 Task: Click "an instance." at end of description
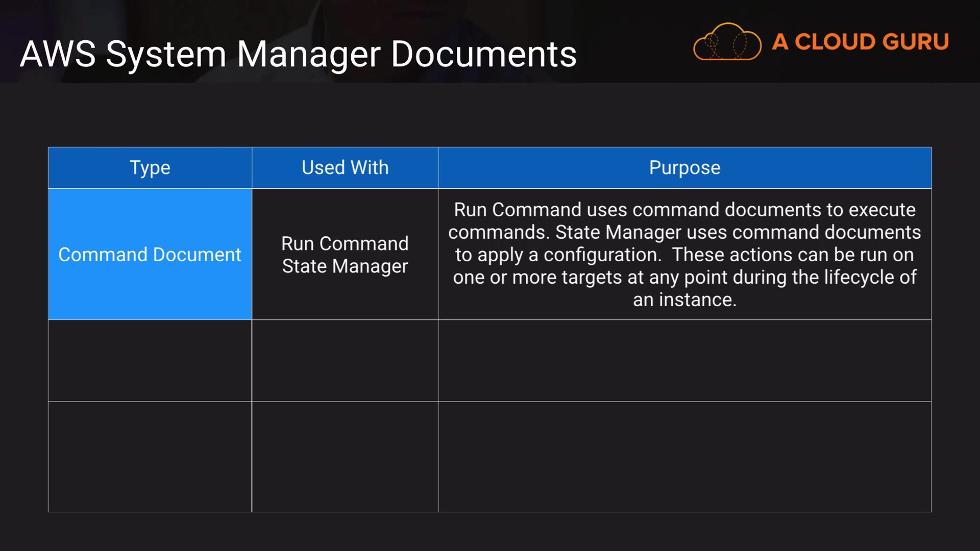pyautogui.click(x=684, y=300)
